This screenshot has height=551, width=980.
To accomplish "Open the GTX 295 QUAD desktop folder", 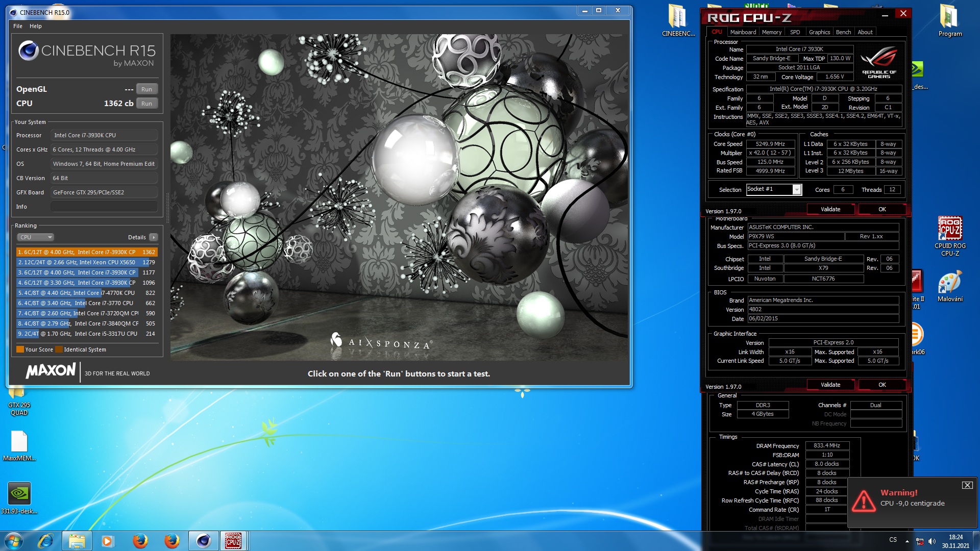I will point(19,402).
